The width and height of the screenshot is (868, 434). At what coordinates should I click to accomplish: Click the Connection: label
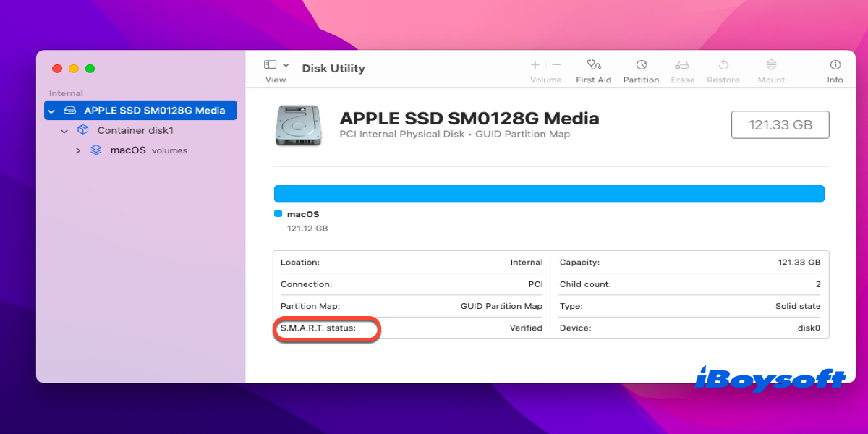307,284
